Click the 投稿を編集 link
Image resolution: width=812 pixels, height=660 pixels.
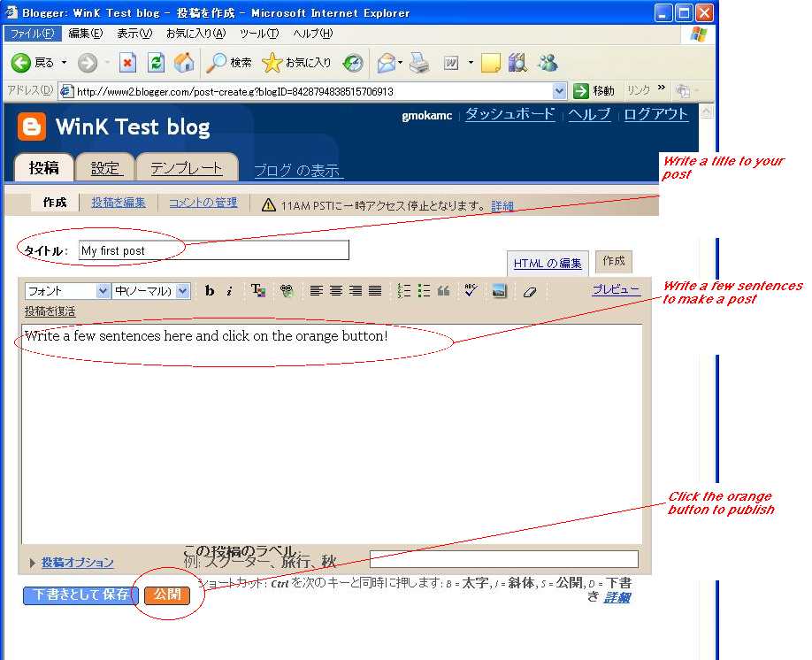coord(119,203)
